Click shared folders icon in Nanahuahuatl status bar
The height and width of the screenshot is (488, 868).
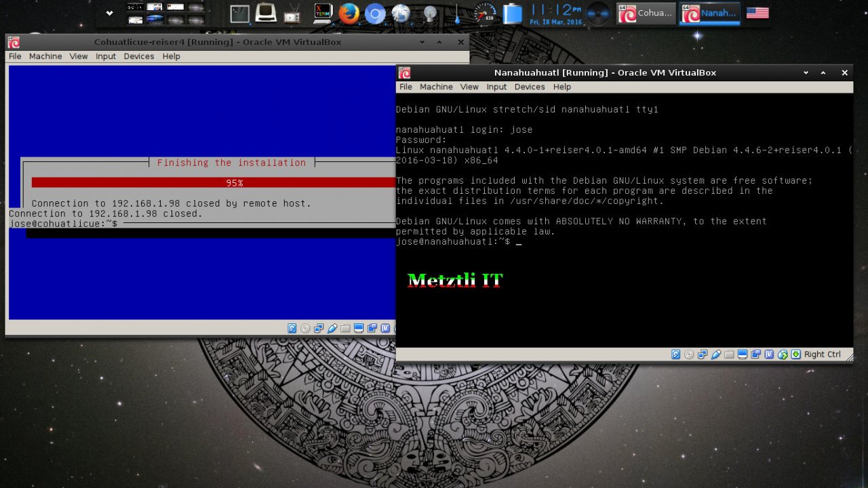tap(729, 354)
